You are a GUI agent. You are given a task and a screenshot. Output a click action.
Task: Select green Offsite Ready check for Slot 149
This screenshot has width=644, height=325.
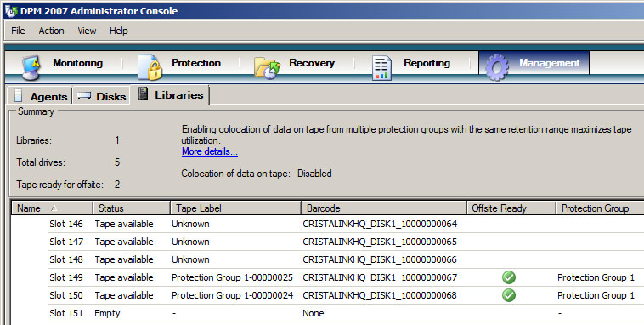click(509, 277)
